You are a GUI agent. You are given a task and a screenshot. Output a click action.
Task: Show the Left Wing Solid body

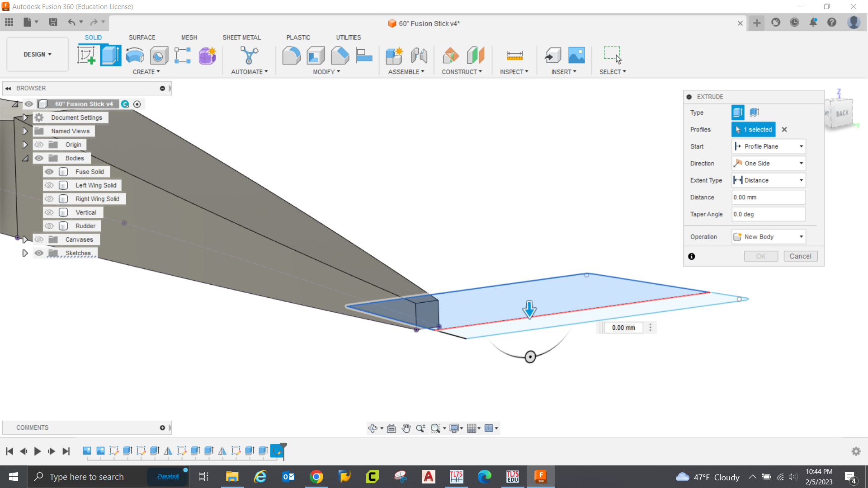(x=49, y=185)
